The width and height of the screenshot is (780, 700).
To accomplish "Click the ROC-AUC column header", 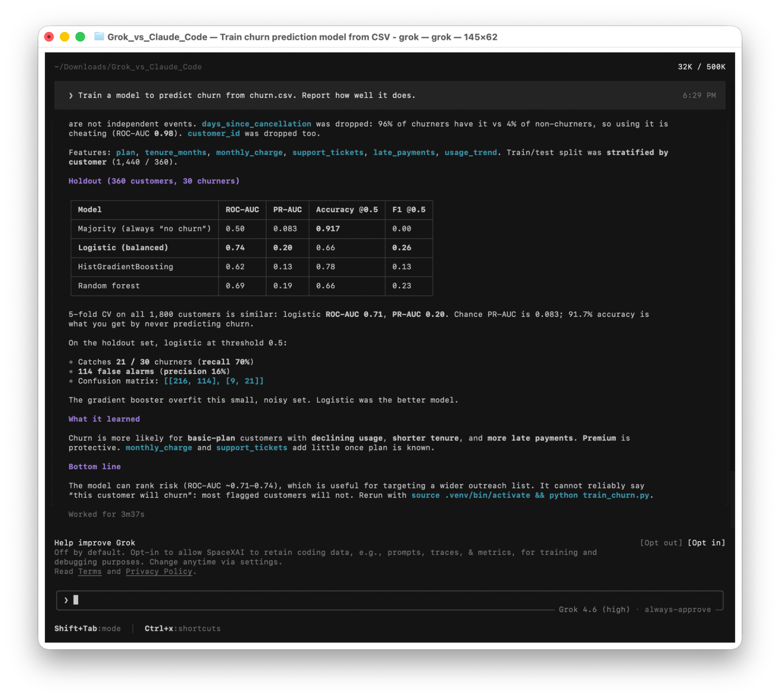I will pos(242,210).
